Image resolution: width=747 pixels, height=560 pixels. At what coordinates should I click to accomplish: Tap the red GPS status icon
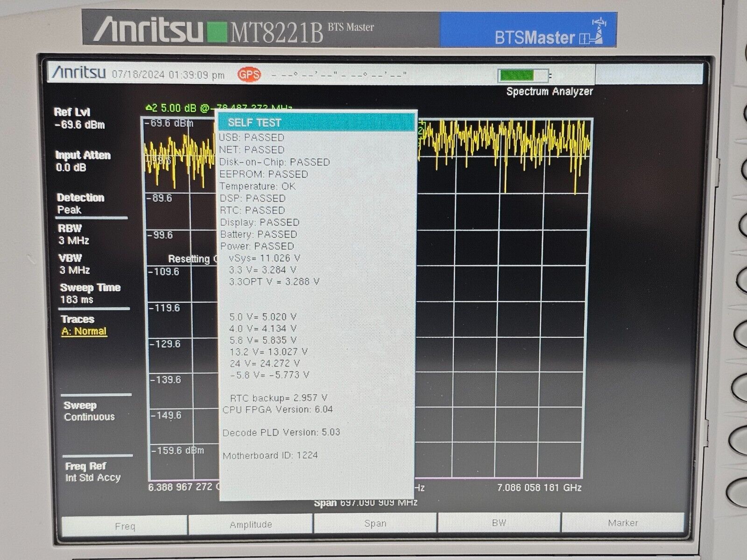[249, 74]
